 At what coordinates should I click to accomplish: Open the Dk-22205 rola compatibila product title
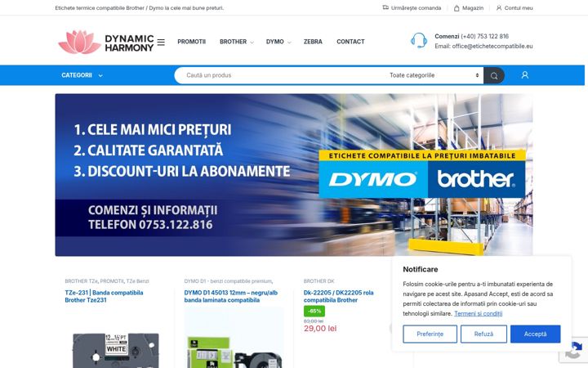pyautogui.click(x=338, y=296)
